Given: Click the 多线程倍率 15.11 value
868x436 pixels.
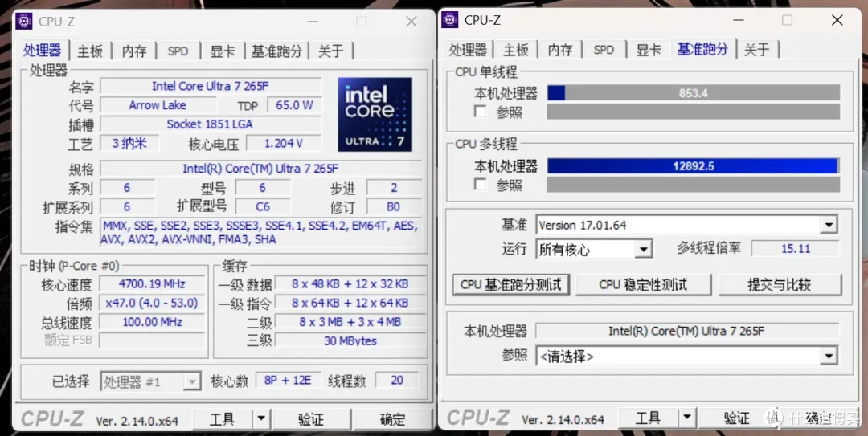Looking at the screenshot, I should coord(796,249).
